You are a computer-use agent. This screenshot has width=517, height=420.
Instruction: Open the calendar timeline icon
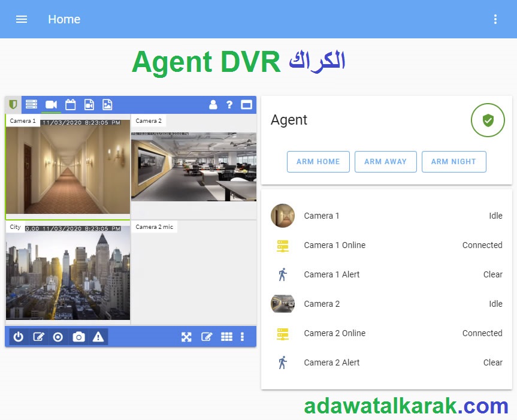pos(70,104)
